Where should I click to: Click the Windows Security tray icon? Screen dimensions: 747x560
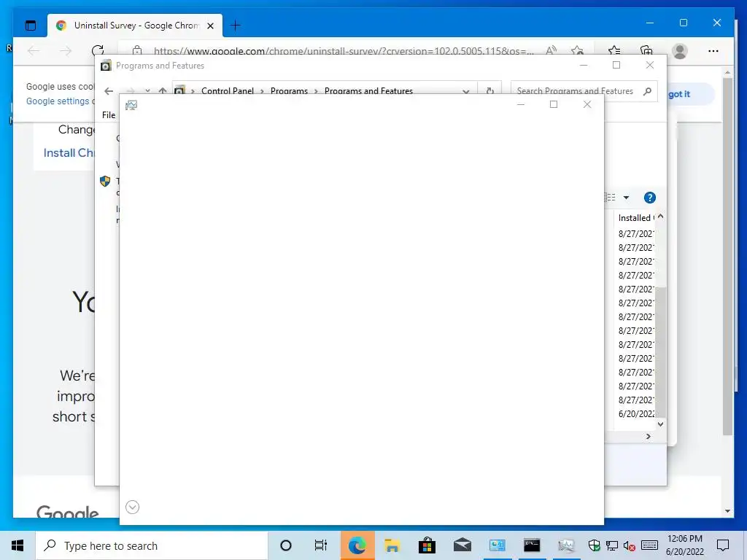click(x=594, y=545)
